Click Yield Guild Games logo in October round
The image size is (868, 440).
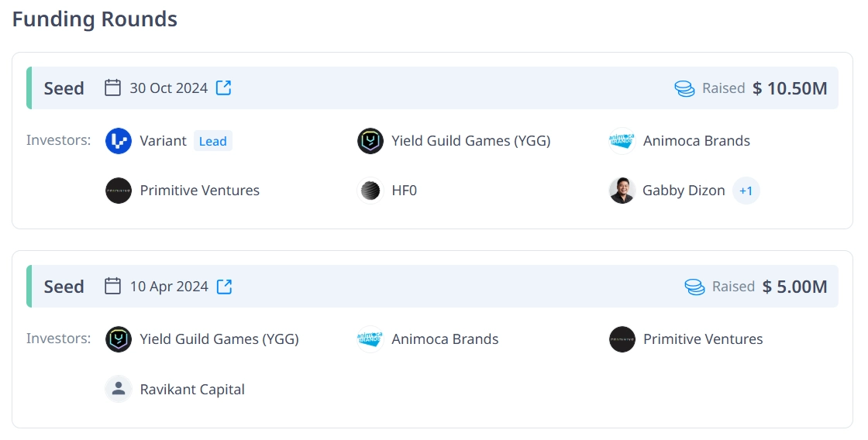pyautogui.click(x=370, y=141)
